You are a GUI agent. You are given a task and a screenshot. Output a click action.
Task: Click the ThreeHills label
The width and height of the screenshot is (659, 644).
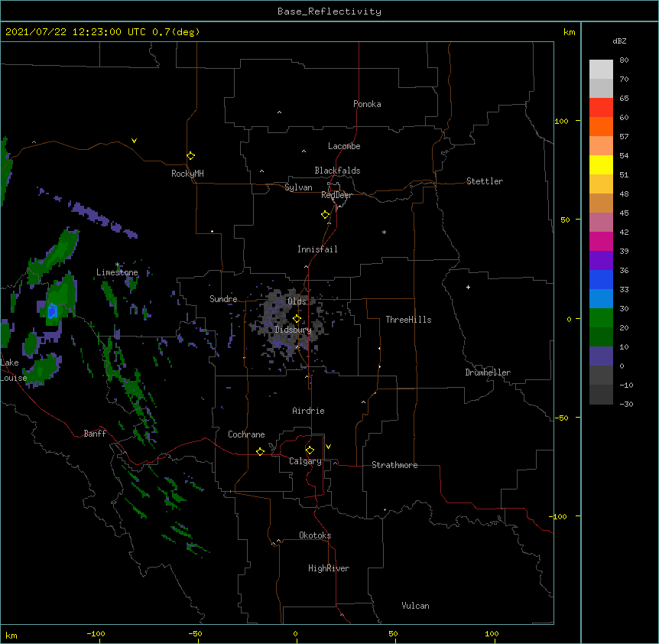click(408, 320)
